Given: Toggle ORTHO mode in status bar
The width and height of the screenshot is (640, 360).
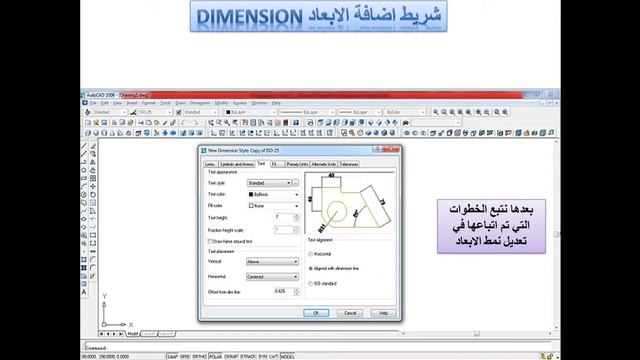Looking at the screenshot, I should click(x=199, y=356).
